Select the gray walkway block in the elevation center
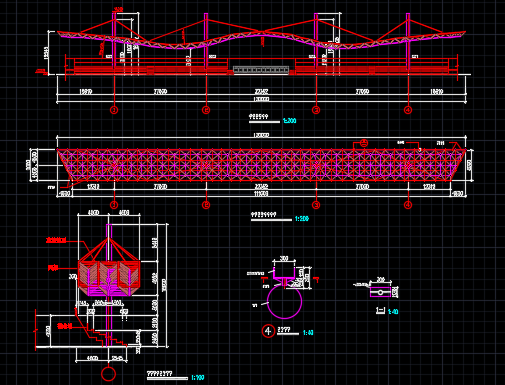The image size is (505, 385). (x=261, y=70)
